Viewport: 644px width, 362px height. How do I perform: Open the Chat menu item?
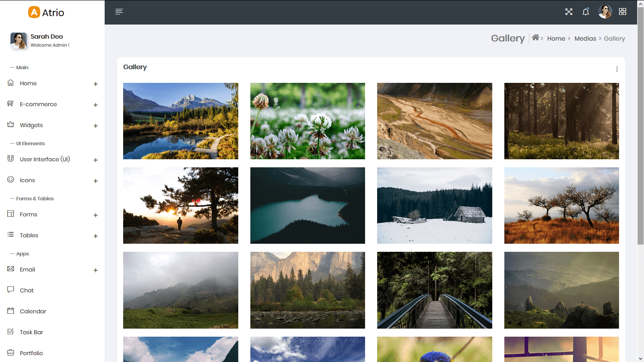point(27,290)
